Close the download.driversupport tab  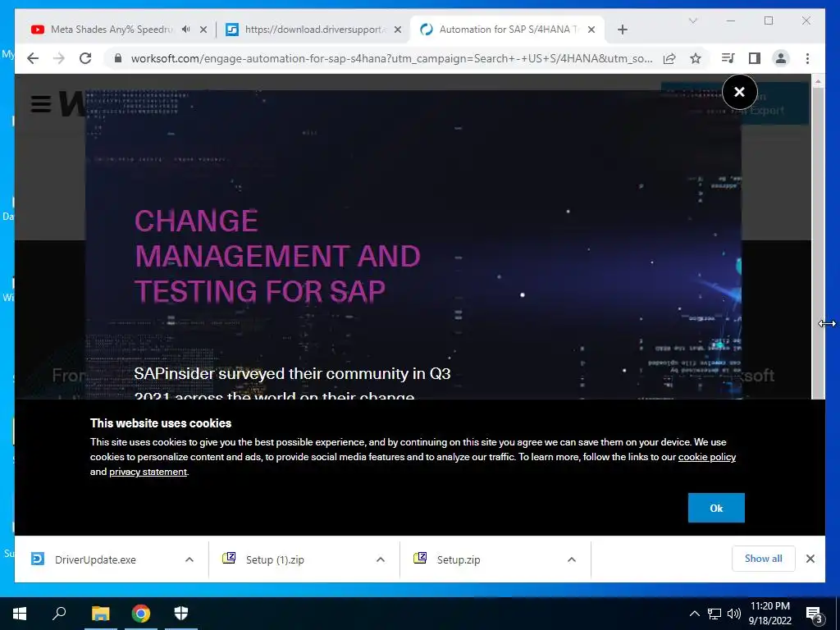[x=398, y=30]
